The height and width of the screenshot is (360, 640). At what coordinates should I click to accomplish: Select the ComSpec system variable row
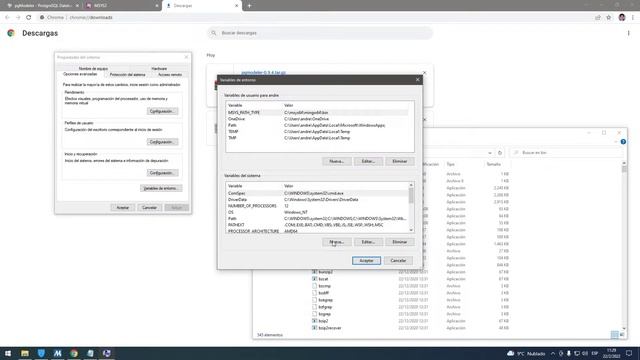[317, 193]
